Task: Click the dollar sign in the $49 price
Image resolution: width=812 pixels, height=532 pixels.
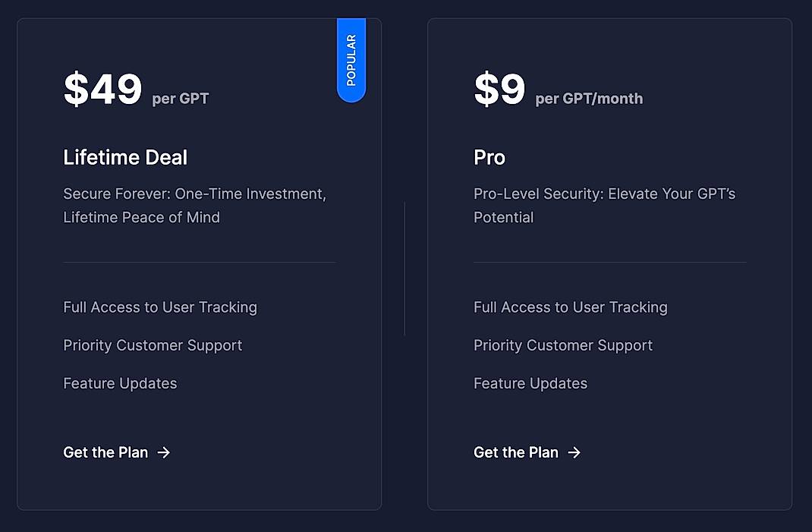Action: [x=75, y=87]
